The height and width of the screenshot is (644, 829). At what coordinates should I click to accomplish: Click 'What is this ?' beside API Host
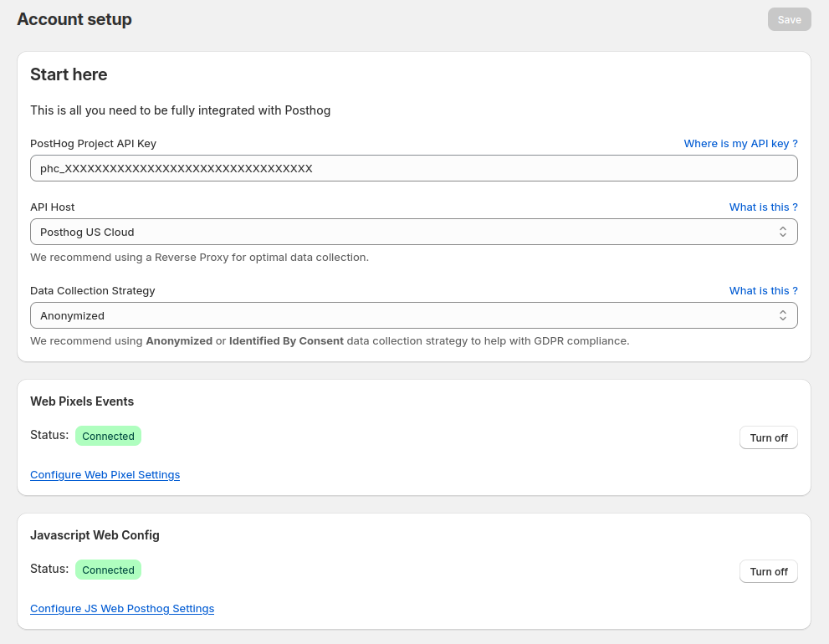pyautogui.click(x=763, y=207)
